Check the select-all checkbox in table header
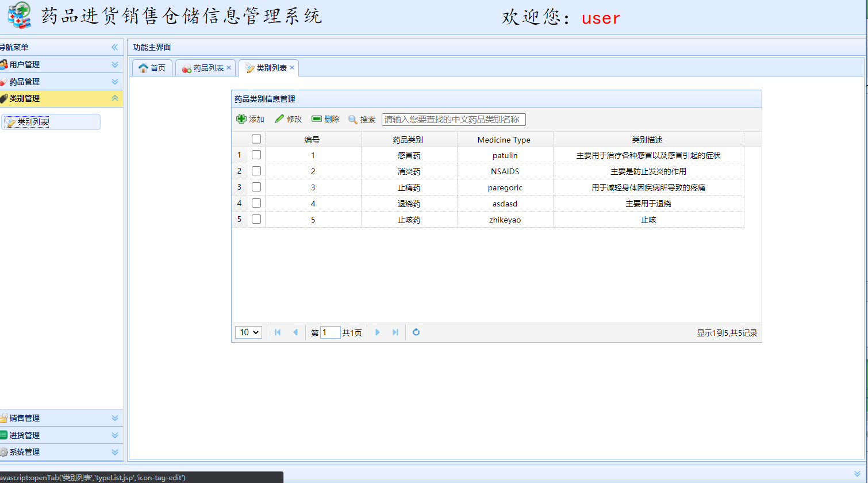The height and width of the screenshot is (483, 868). click(x=256, y=139)
